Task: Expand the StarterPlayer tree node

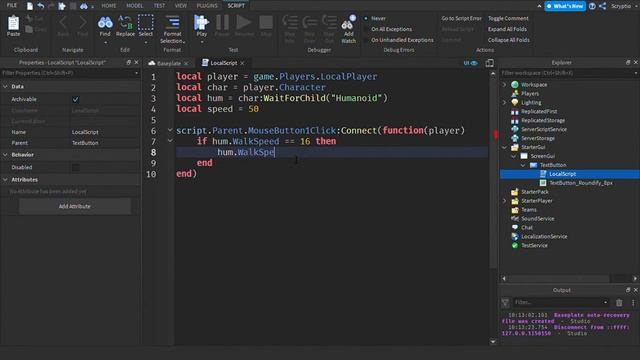Action: pos(504,201)
